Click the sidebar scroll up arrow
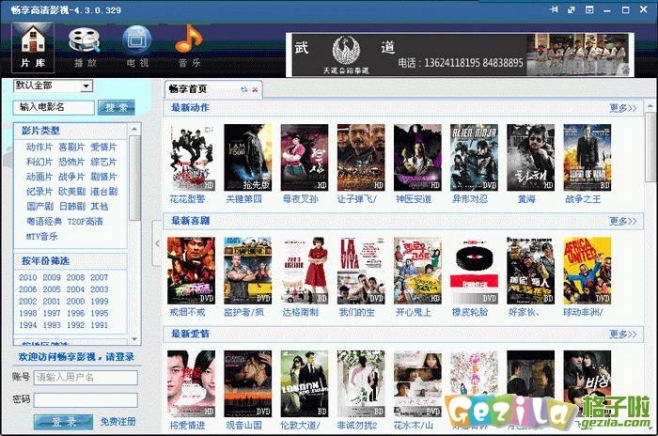Viewport: 658px width, 436px height. point(134,129)
